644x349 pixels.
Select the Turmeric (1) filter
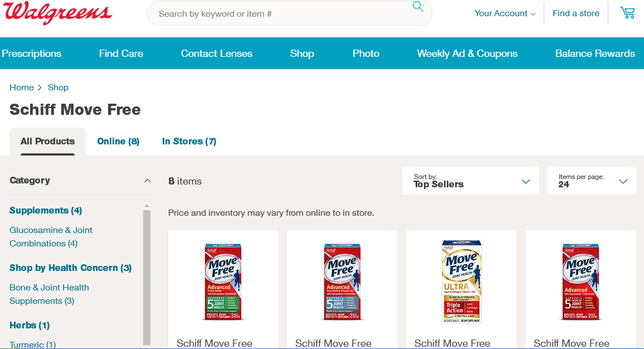pos(32,345)
